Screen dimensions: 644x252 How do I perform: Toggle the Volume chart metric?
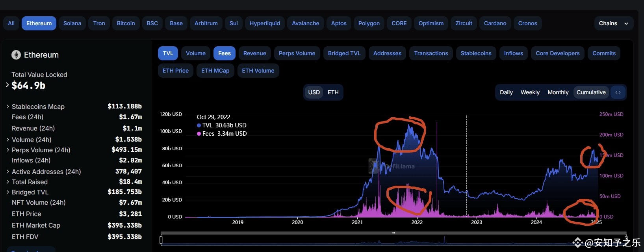coord(196,53)
